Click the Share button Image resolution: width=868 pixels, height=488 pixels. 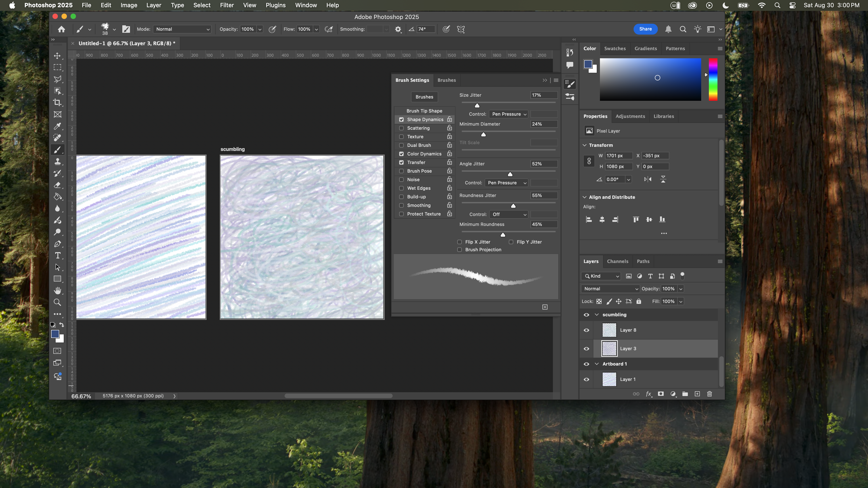click(x=645, y=29)
